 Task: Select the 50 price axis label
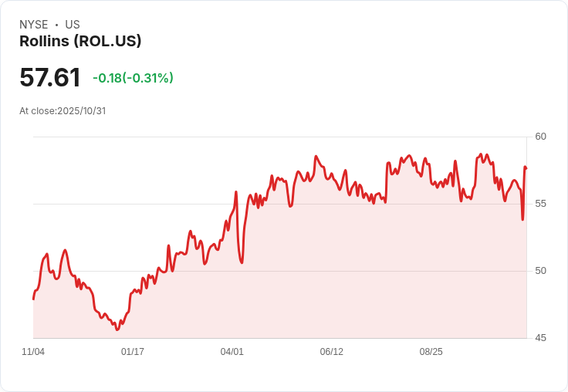click(x=540, y=271)
